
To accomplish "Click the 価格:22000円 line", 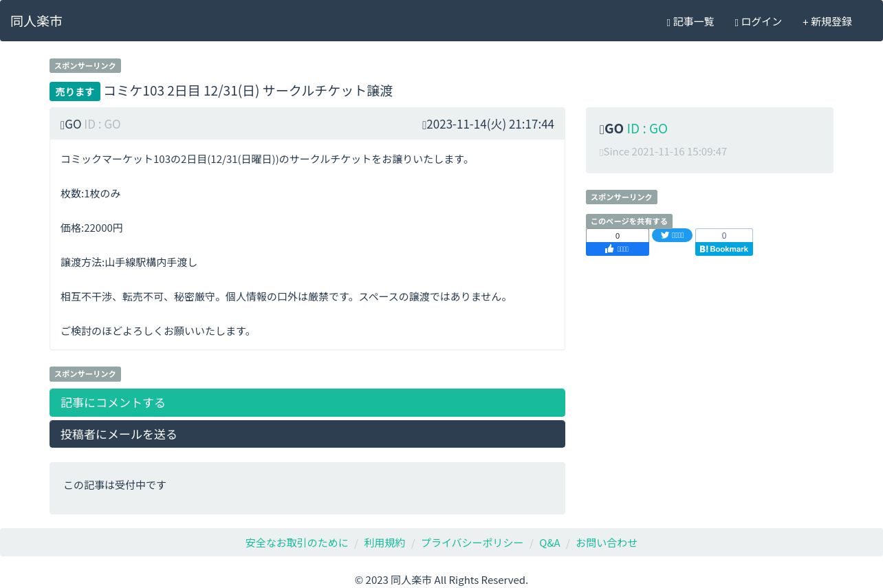I will point(91,228).
